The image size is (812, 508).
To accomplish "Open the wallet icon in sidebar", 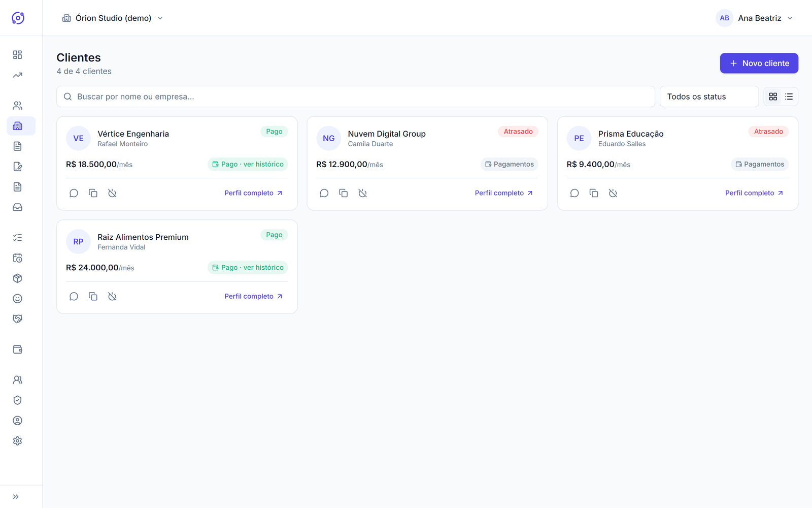I will (x=18, y=350).
